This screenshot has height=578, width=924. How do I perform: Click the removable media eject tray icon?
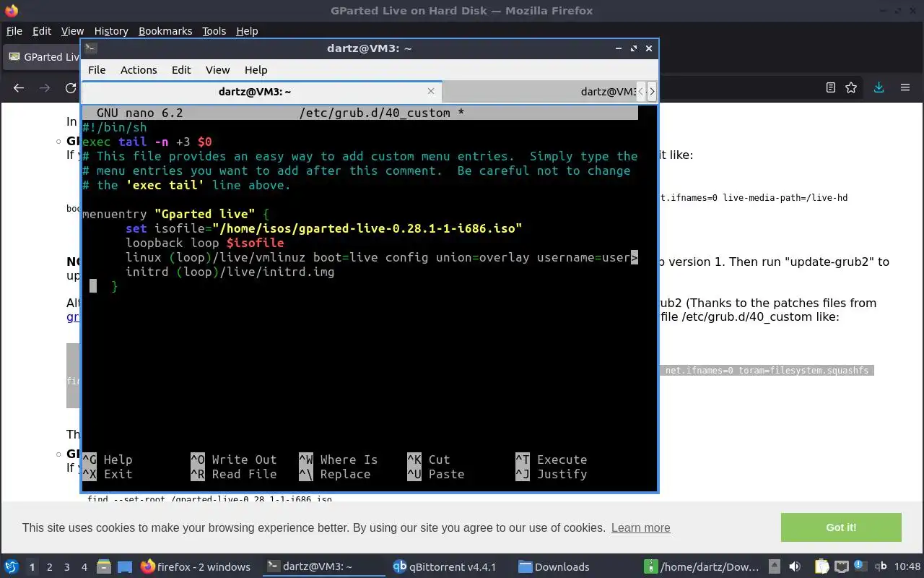[775, 566]
